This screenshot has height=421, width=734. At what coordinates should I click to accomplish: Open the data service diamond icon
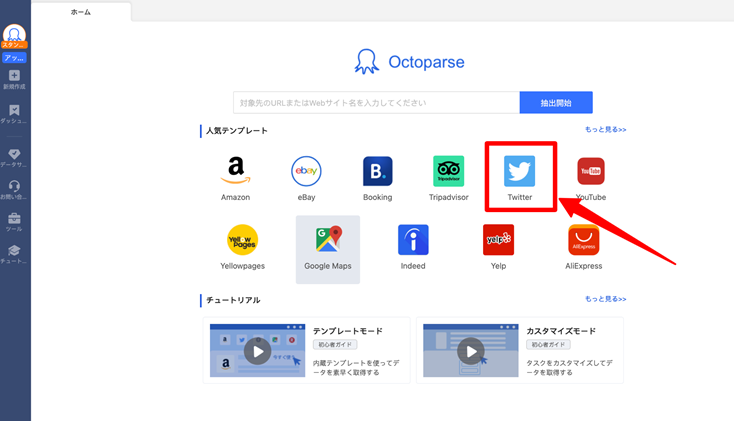point(14,154)
